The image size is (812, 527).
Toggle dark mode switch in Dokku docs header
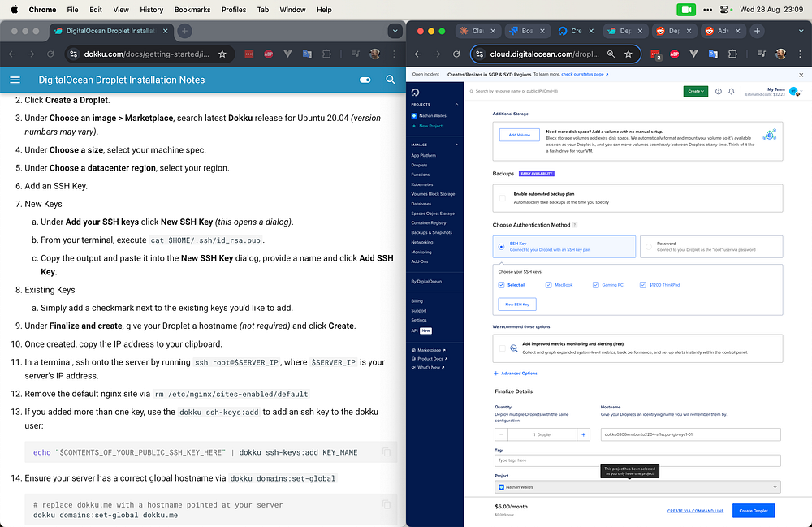tap(365, 80)
